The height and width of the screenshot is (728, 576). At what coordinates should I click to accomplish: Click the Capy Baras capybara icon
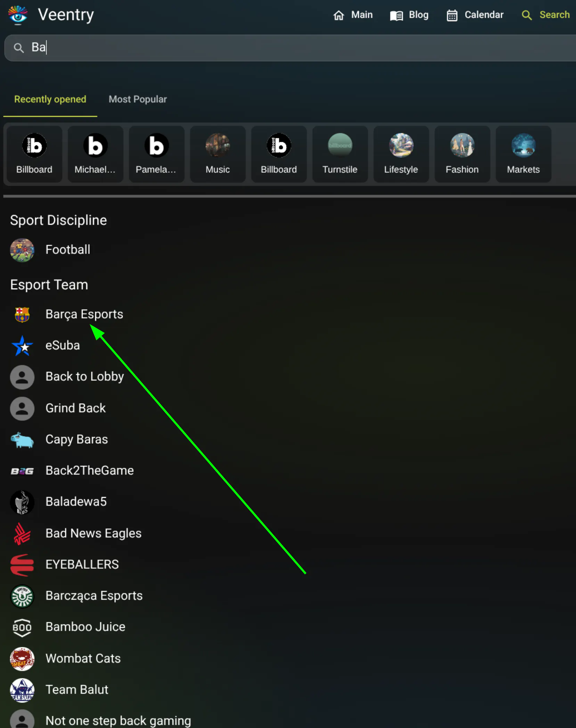(22, 440)
